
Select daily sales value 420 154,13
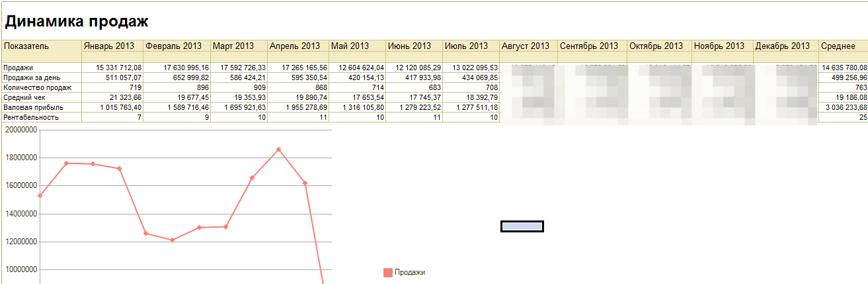[357, 77]
